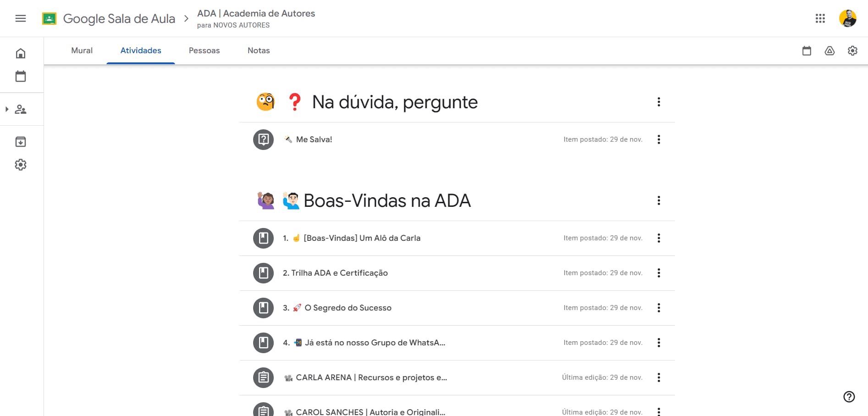Expand the teaching classes list arrow
This screenshot has width=868, height=416.
7,109
